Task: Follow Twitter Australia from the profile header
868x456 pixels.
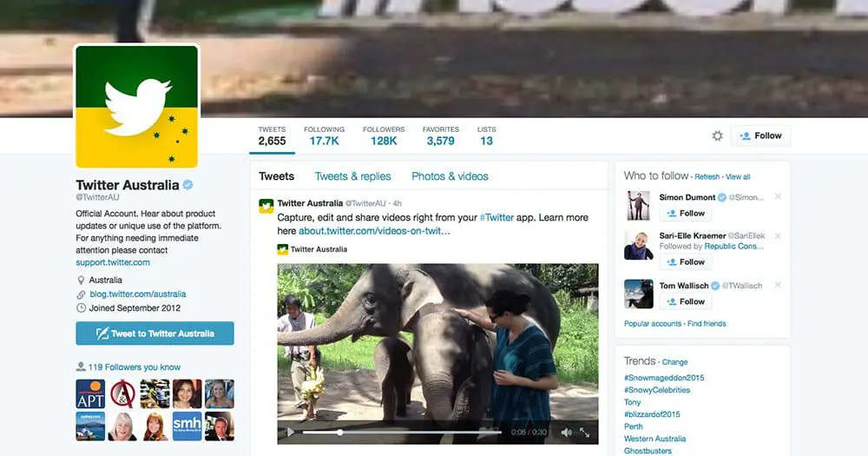Action: pos(760,135)
